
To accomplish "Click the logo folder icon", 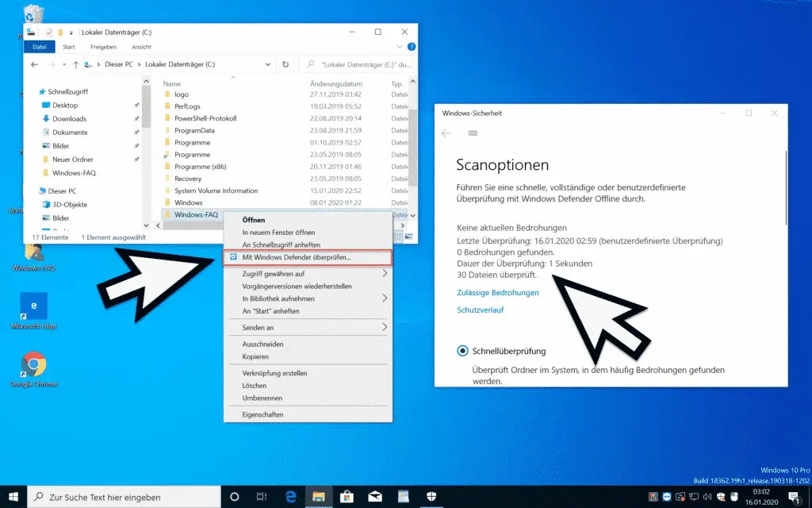I will [167, 94].
